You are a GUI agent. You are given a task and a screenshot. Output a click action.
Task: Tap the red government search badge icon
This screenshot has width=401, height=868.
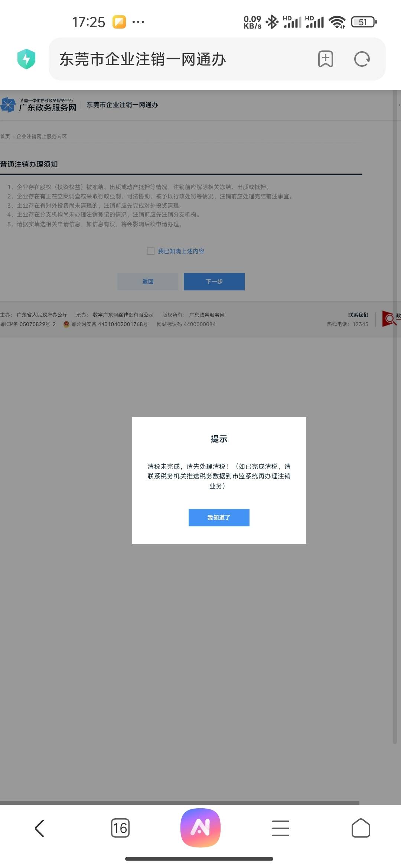coord(389,319)
